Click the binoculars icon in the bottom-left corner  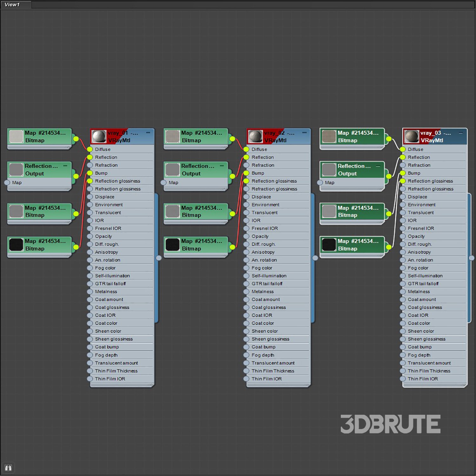click(8, 468)
